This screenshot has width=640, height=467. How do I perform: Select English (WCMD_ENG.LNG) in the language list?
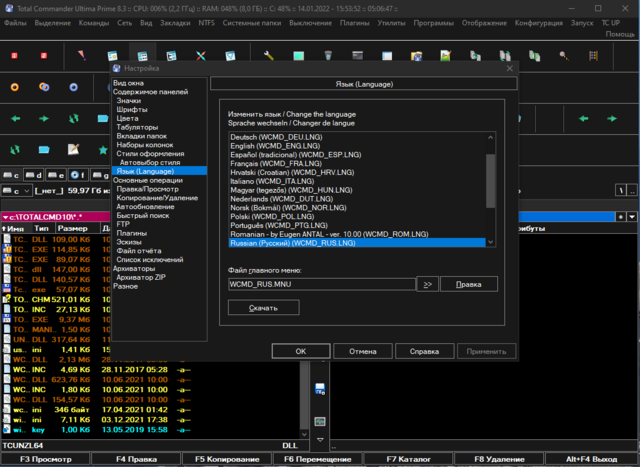click(357, 146)
